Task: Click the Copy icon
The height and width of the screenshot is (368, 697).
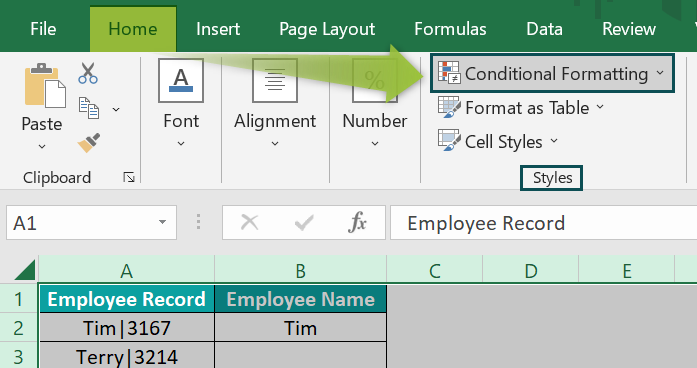Action: (x=89, y=108)
